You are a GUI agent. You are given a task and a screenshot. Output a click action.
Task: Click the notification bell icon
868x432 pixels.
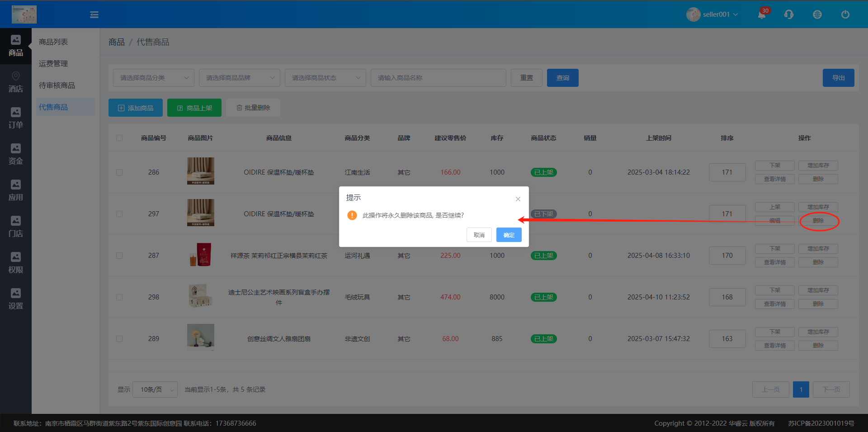coord(762,14)
